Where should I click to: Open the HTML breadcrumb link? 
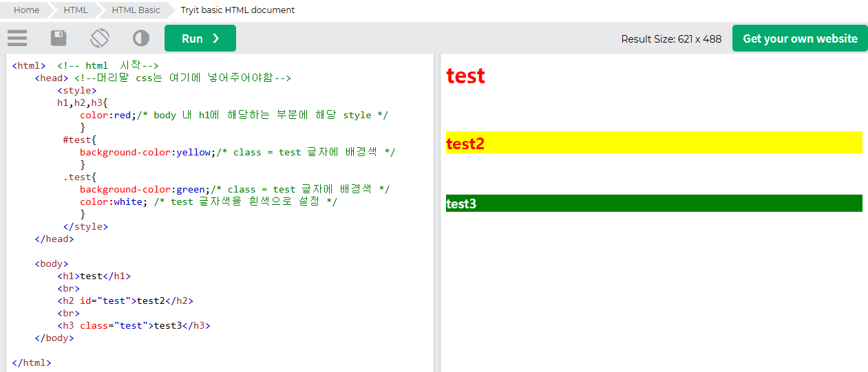pyautogui.click(x=76, y=10)
